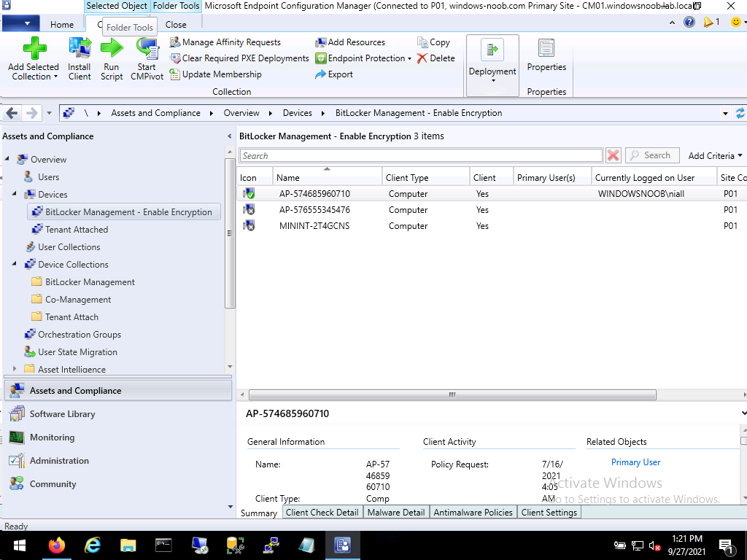Select the Selected Object contextual tab
The width and height of the screenshot is (747, 560).
coord(117,6)
